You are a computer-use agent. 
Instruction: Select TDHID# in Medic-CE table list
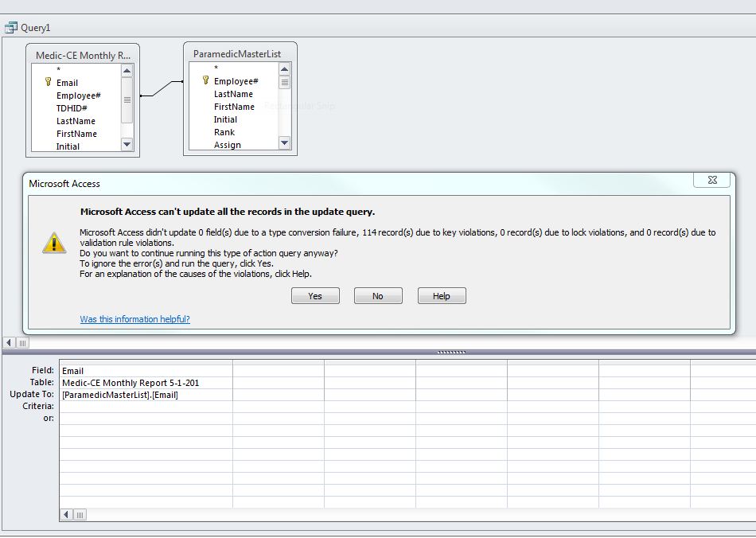click(x=72, y=108)
